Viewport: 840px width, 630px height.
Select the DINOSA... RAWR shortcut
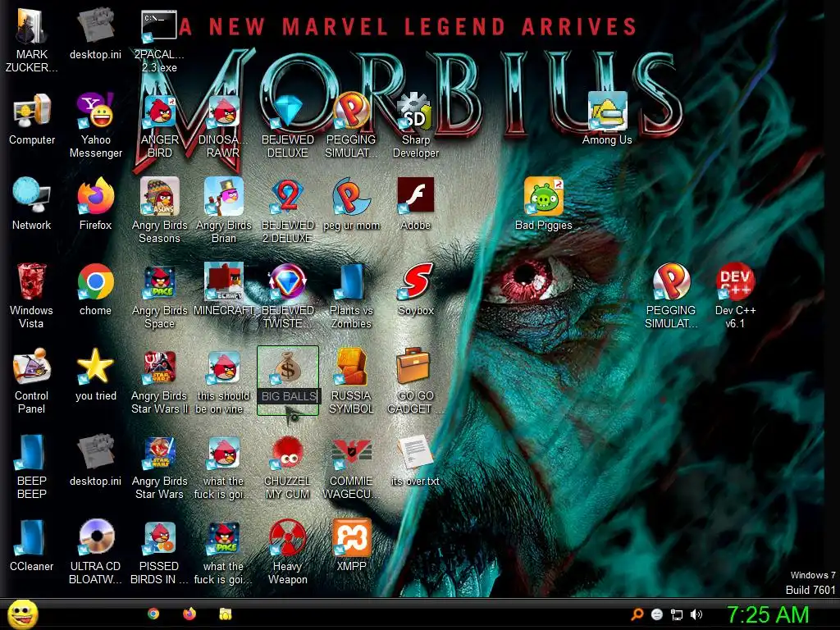coord(223,111)
